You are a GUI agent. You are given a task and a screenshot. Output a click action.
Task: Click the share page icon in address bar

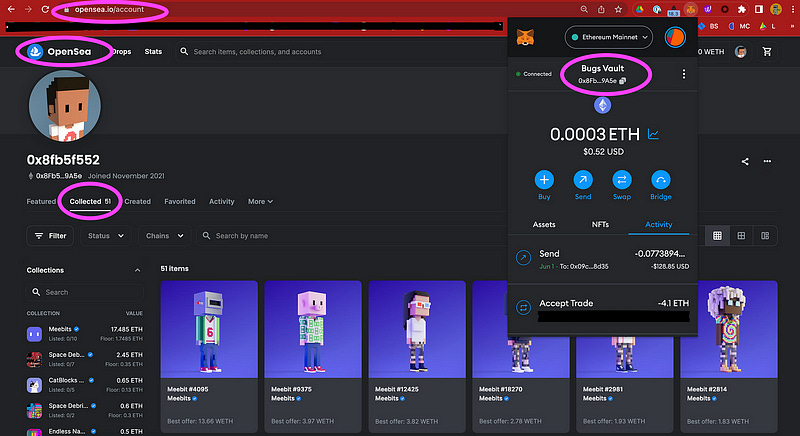click(601, 9)
